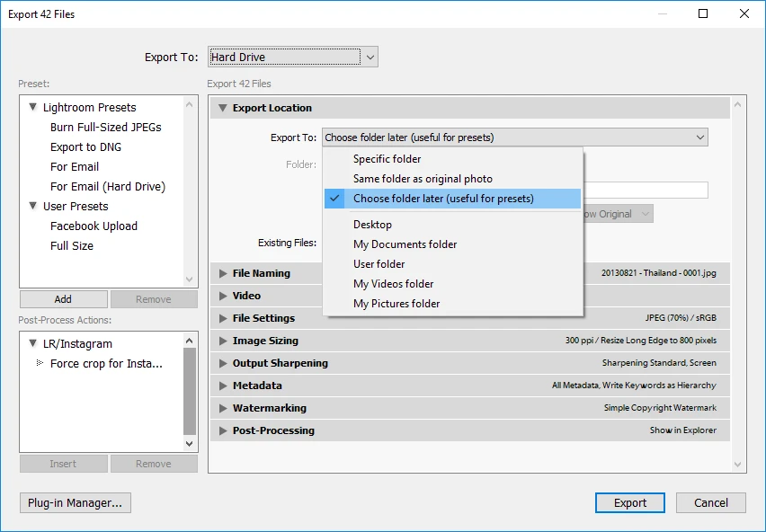Cancel the export dialog
The height and width of the screenshot is (532, 766).
(x=711, y=502)
